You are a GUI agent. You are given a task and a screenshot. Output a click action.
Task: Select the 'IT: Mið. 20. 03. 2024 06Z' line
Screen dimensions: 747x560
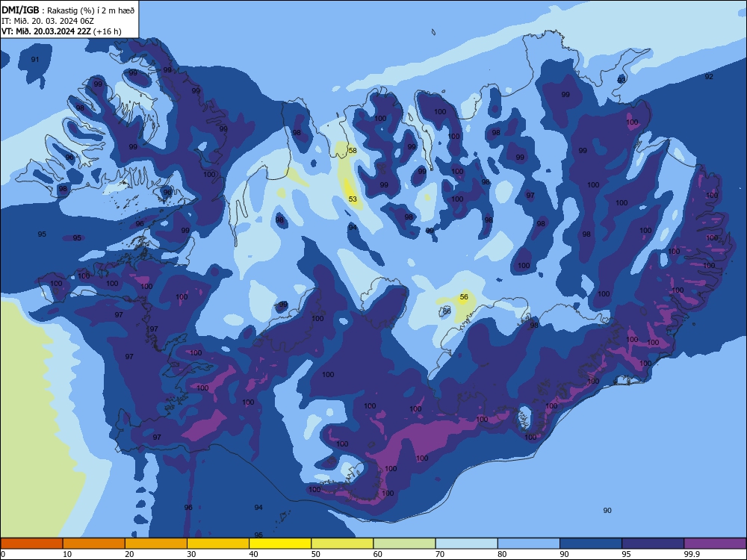pos(48,21)
